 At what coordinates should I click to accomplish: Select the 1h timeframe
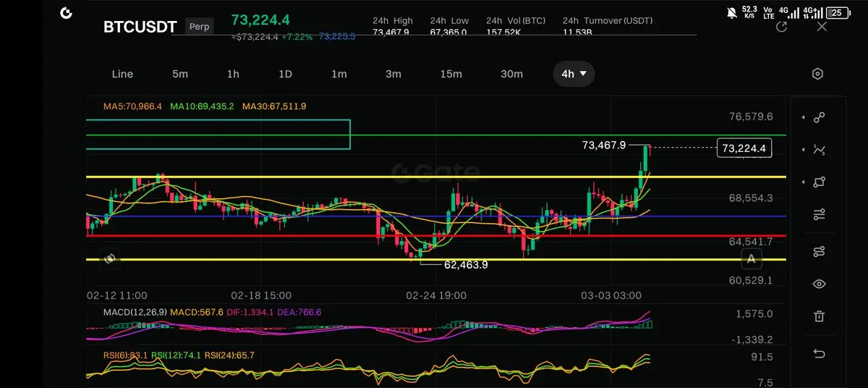coord(233,74)
